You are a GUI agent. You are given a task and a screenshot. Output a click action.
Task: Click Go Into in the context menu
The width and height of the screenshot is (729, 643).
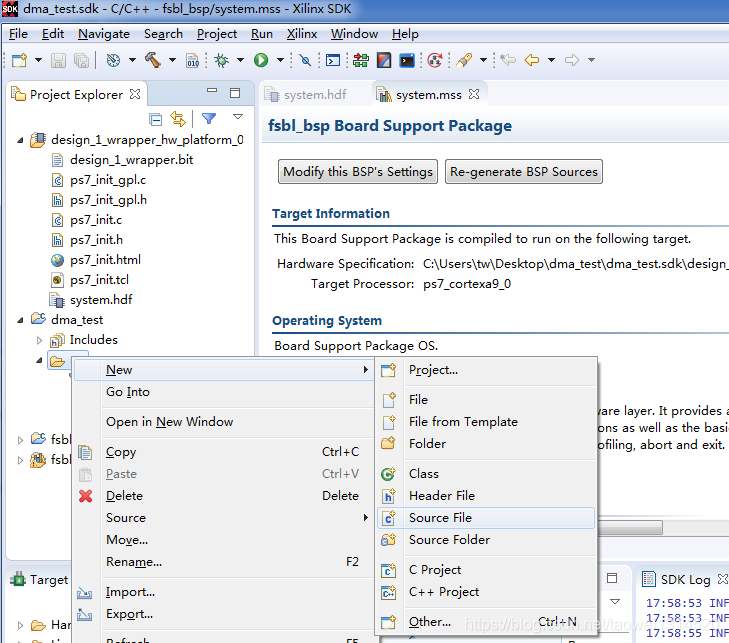tap(224, 391)
